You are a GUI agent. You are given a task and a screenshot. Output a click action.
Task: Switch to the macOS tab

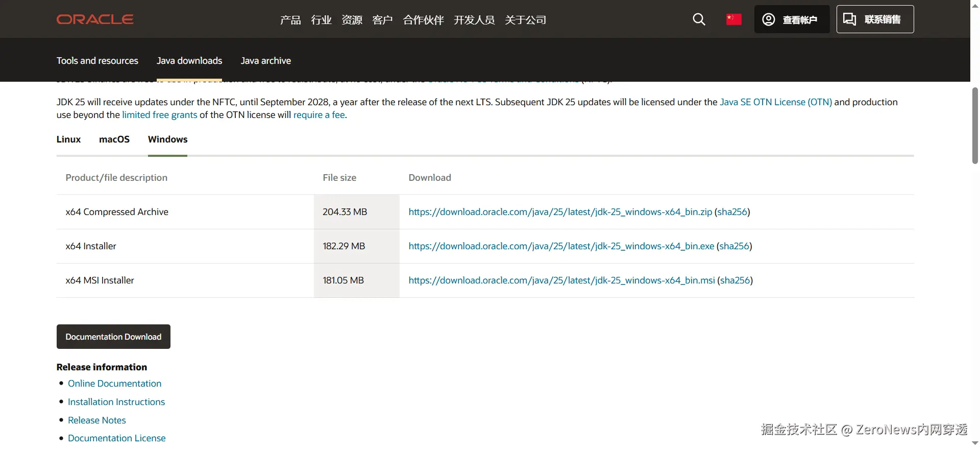pyautogui.click(x=114, y=139)
